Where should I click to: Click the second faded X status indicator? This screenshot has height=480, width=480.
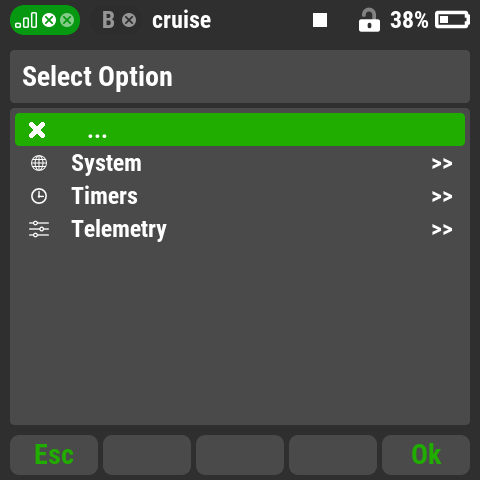tap(67, 20)
